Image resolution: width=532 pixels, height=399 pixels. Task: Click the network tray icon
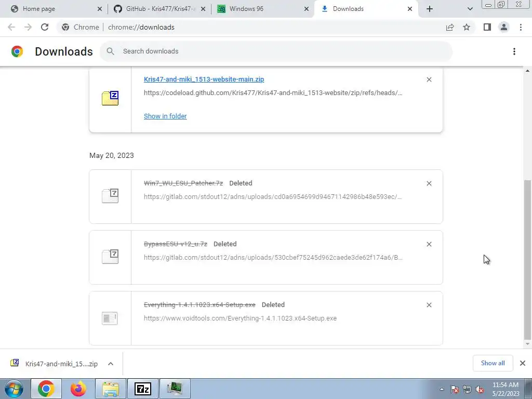click(467, 389)
